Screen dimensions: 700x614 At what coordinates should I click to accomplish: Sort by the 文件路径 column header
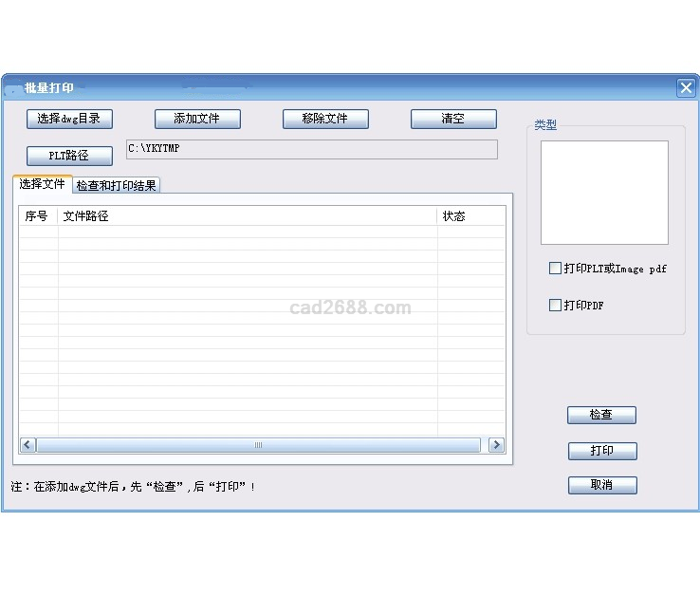coord(247,216)
